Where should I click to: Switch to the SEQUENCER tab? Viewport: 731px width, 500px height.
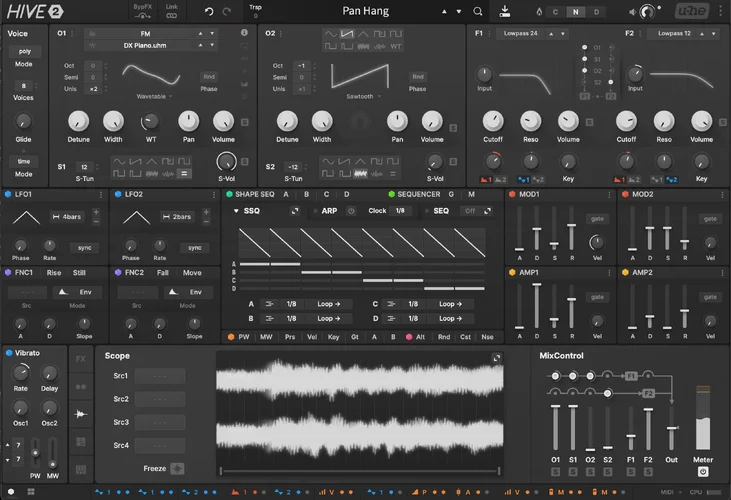[418, 194]
